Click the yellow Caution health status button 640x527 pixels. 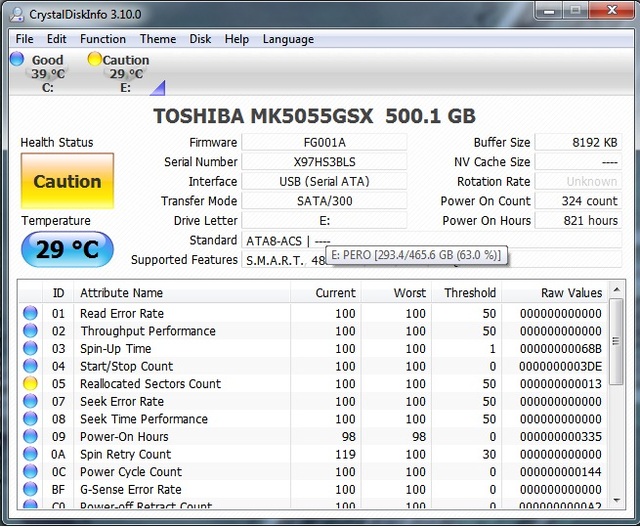[x=67, y=181]
